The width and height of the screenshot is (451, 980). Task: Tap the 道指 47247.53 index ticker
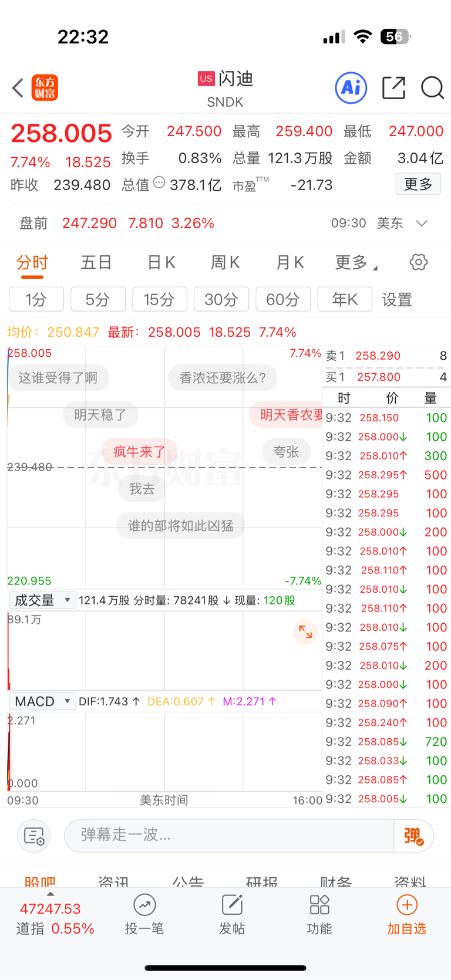click(x=55, y=918)
